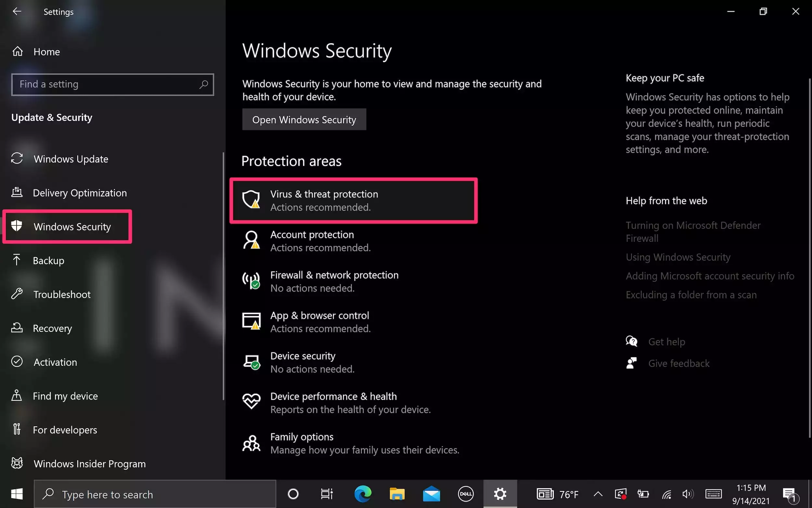The height and width of the screenshot is (508, 812).
Task: Show hidden system tray icons chevron
Action: [x=598, y=494]
